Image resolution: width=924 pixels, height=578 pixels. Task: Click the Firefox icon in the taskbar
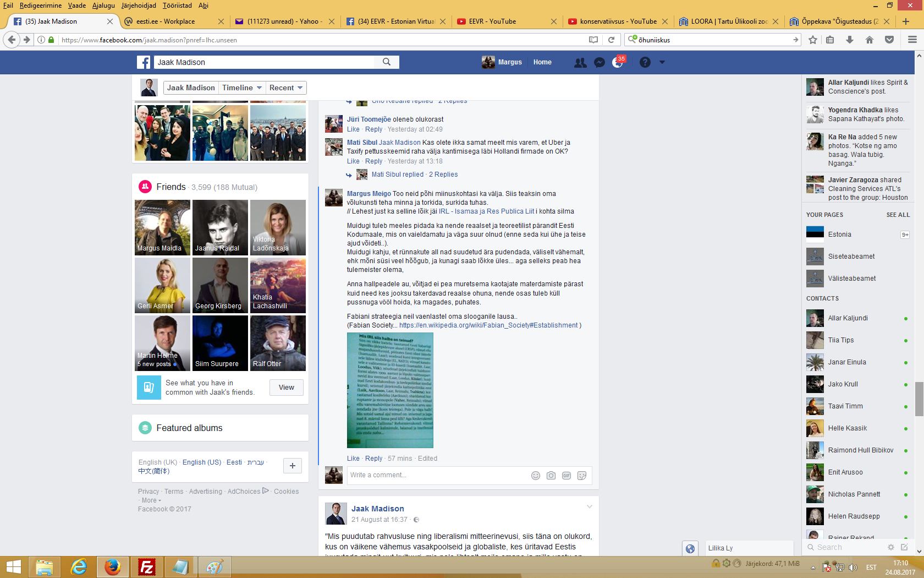pos(113,567)
